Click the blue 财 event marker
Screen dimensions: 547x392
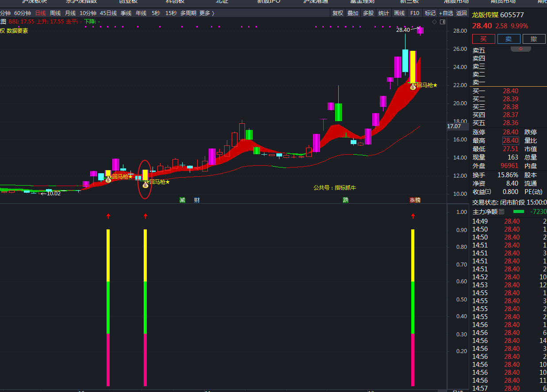197,200
